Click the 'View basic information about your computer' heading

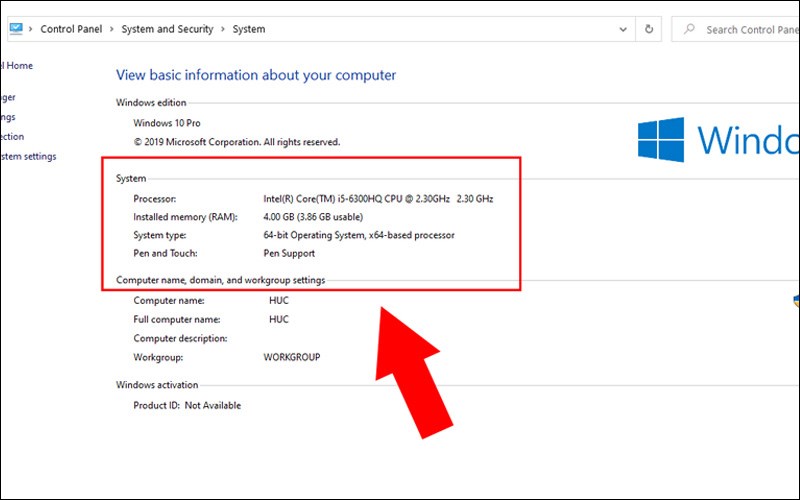(x=256, y=75)
